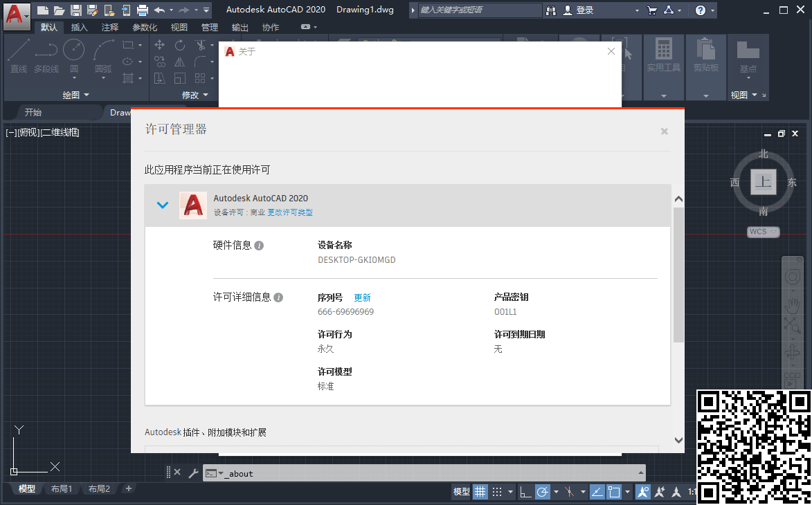Screen dimensions: 812x505
Task: Click the 更新 link beside serial number
Action: tap(363, 297)
